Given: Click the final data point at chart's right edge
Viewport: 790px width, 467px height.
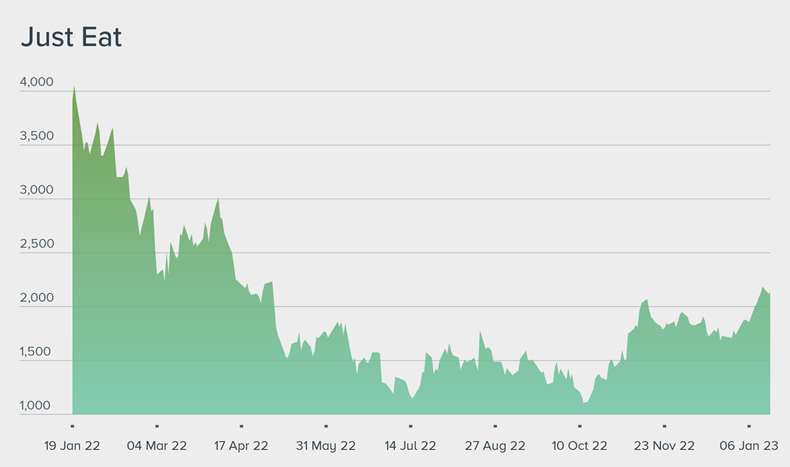Looking at the screenshot, I should click(x=769, y=294).
